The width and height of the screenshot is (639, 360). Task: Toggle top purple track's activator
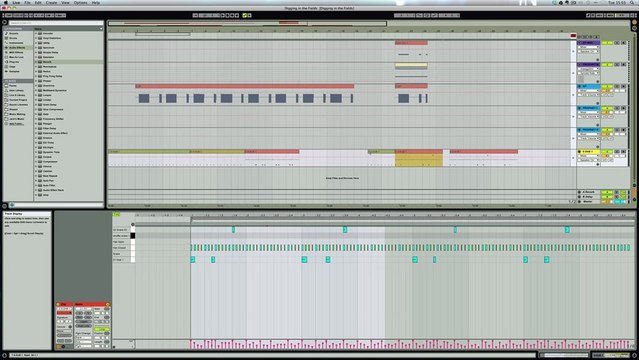(x=606, y=43)
